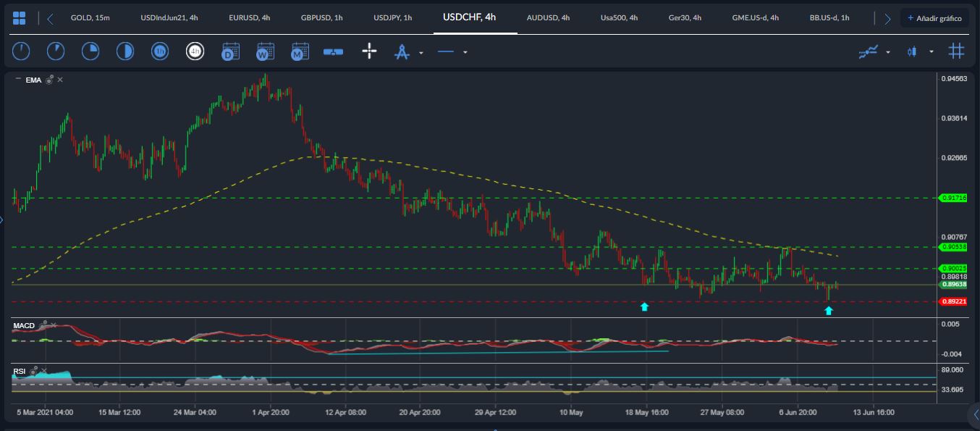The image size is (980, 431).
Task: Click the RSI indicator label
Action: pyautogui.click(x=20, y=371)
